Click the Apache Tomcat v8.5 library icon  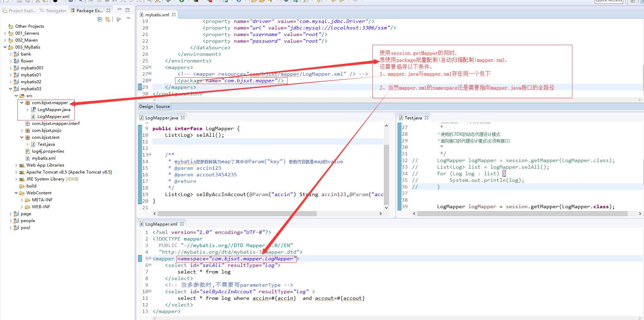point(22,172)
